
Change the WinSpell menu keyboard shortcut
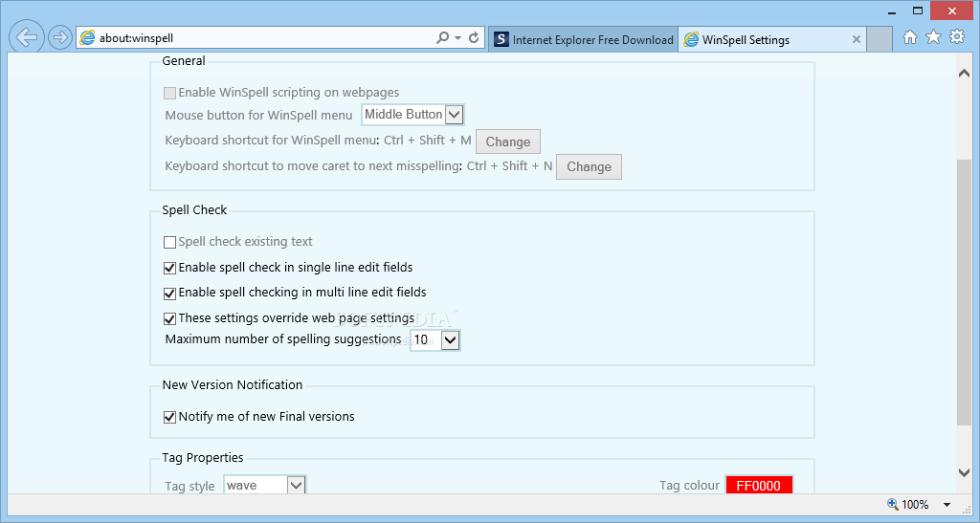coord(508,142)
